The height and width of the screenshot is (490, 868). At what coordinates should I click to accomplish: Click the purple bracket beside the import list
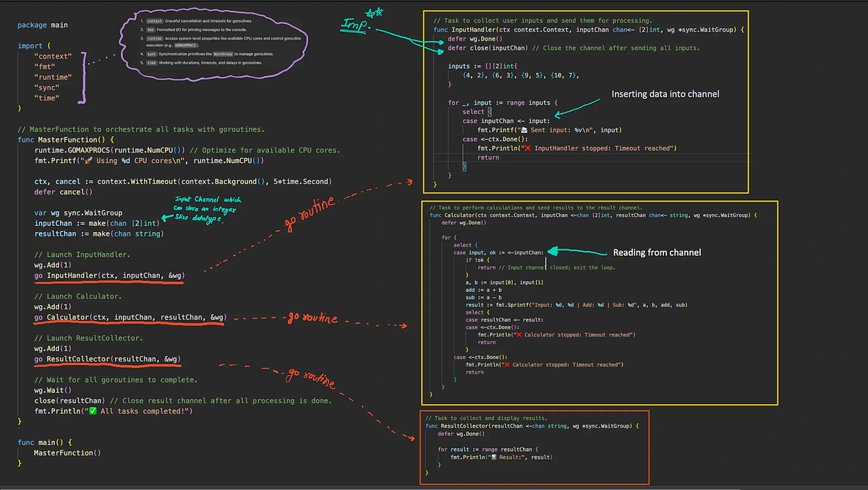click(x=85, y=77)
